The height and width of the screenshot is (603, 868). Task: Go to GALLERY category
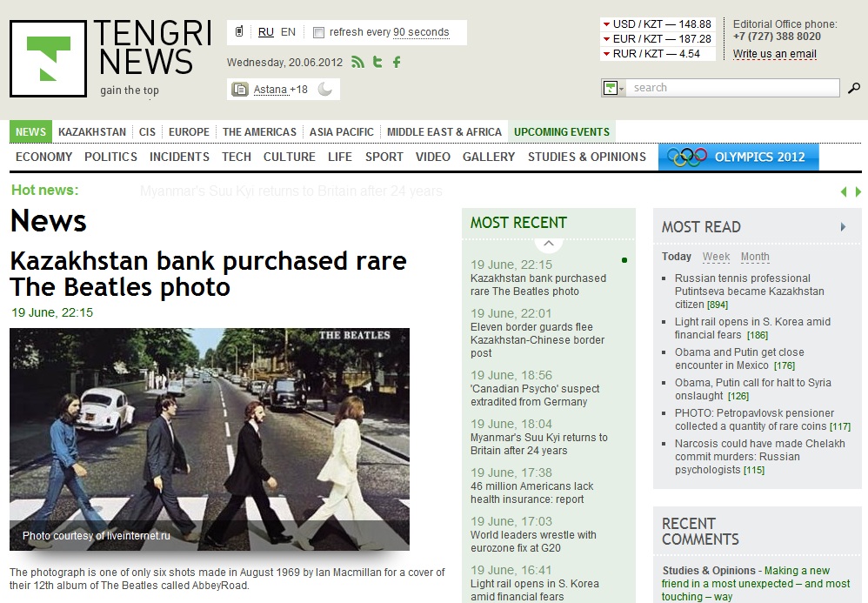click(489, 157)
